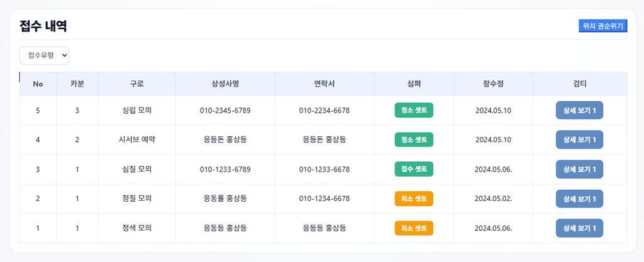
Task: Click the 심펴 column header
Action: coord(414,84)
